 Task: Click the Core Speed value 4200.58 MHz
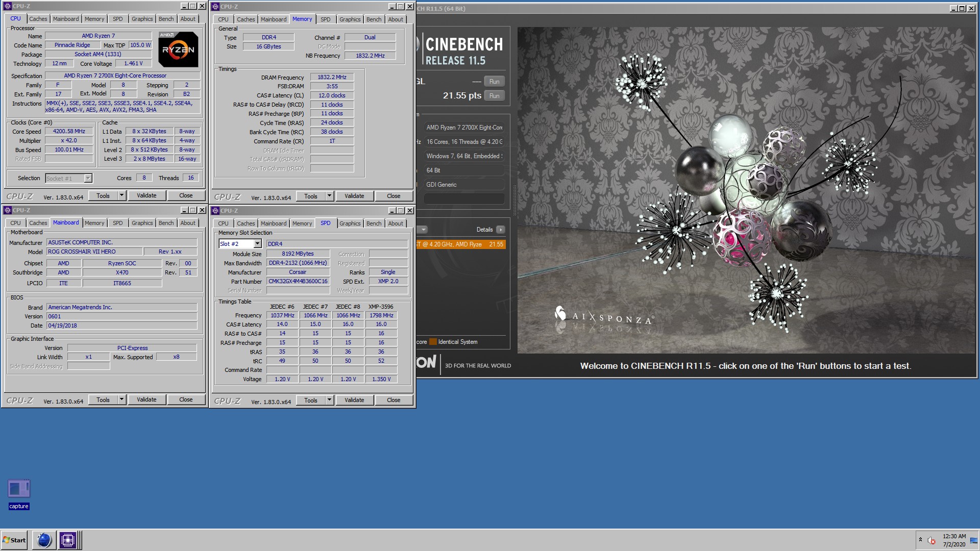(69, 131)
